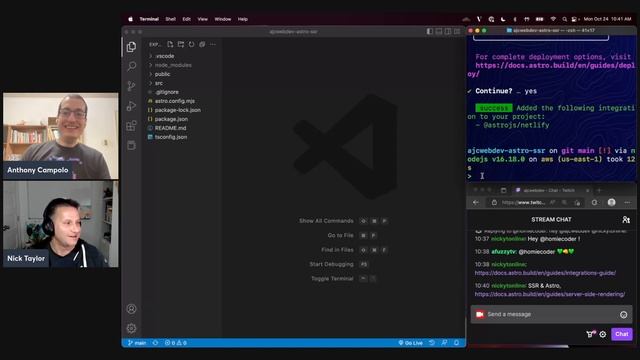
Task: Open Source Control view in activity bar
Action: click(131, 86)
